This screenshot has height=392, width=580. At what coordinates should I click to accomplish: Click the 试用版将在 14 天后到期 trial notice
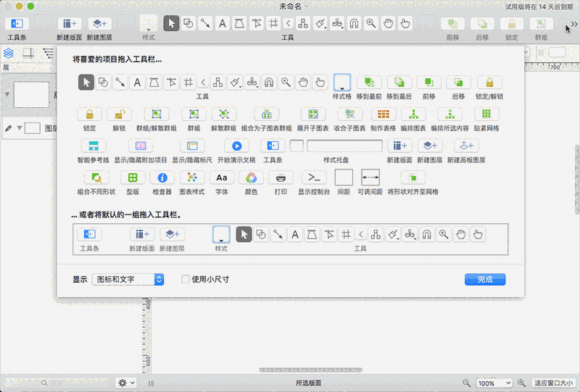coord(539,7)
